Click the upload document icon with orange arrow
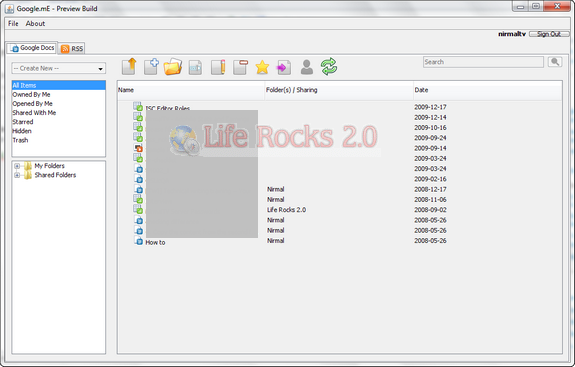The image size is (575, 367). click(x=129, y=67)
